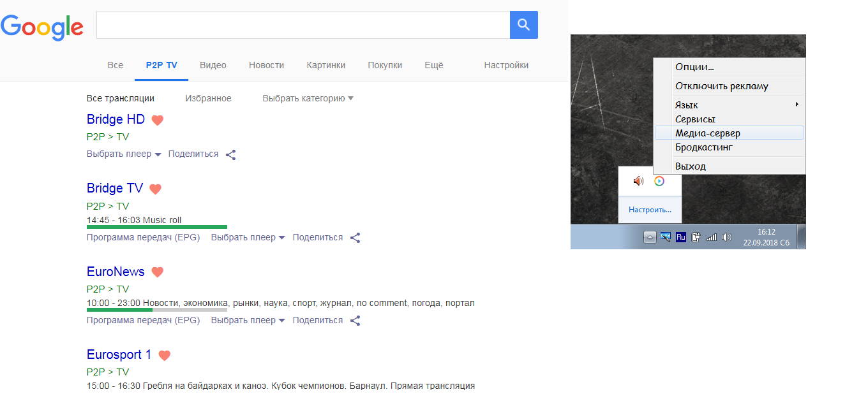The width and height of the screenshot is (868, 408).
Task: Open network signal tray icon
Action: (712, 237)
